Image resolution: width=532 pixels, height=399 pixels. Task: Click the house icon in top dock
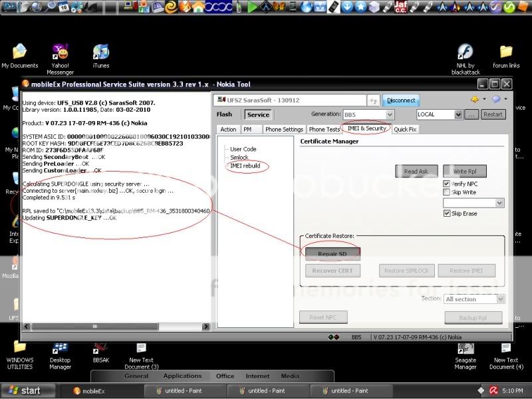[198, 7]
